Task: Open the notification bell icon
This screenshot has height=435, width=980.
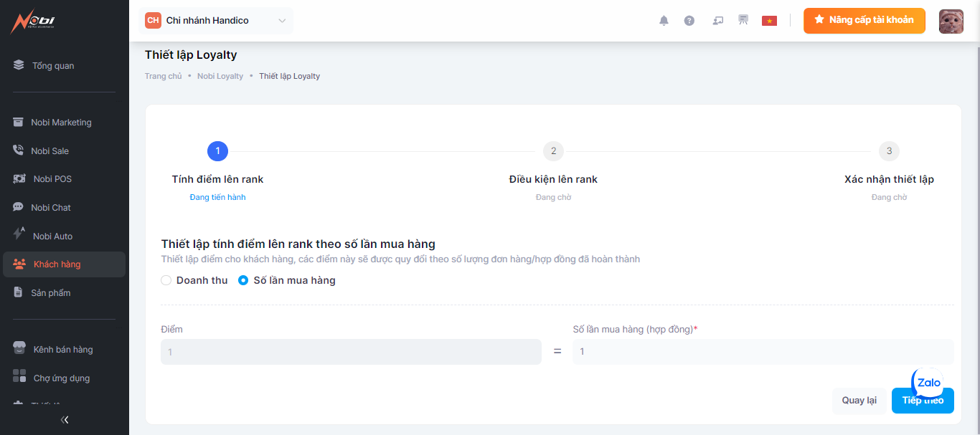Action: [x=664, y=21]
